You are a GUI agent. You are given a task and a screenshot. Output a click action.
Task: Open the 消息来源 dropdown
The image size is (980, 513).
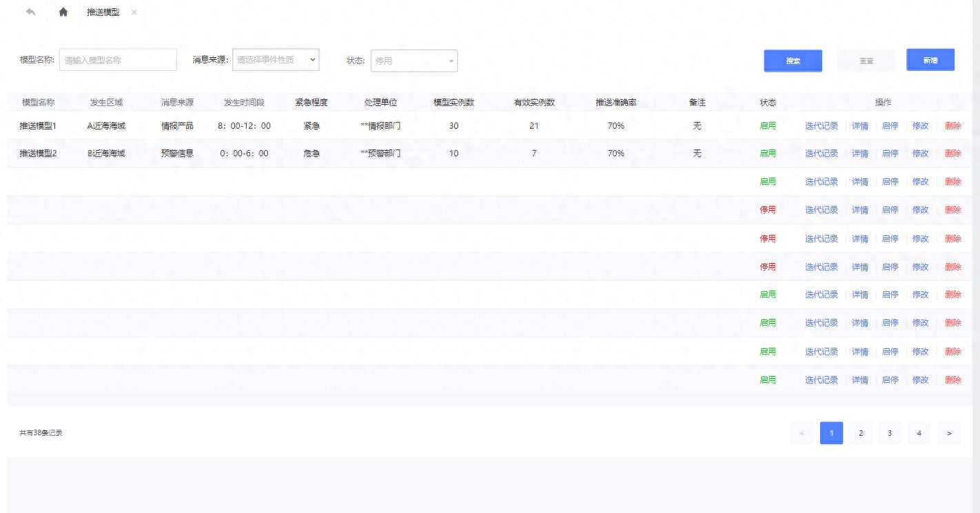[276, 60]
